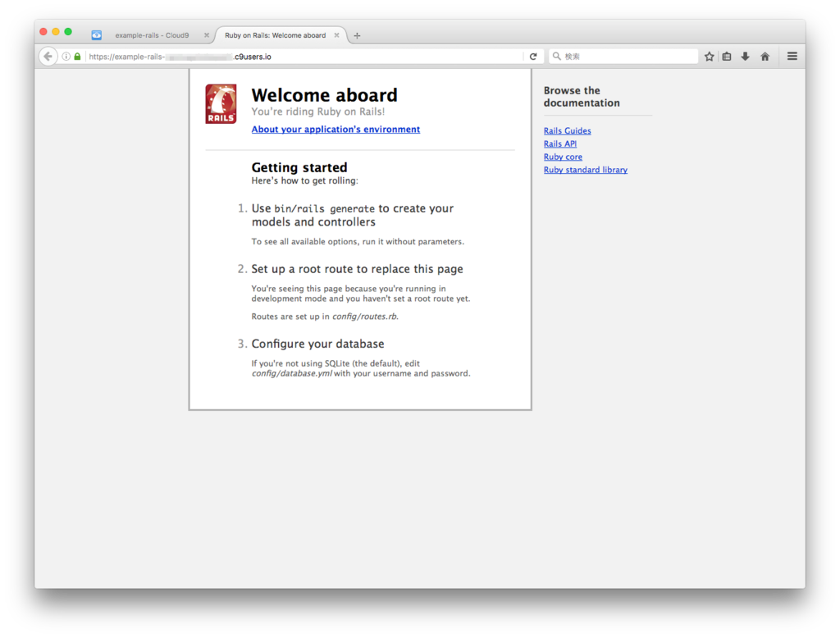Click Browse the documentation heading
This screenshot has width=840, height=638.
[582, 97]
